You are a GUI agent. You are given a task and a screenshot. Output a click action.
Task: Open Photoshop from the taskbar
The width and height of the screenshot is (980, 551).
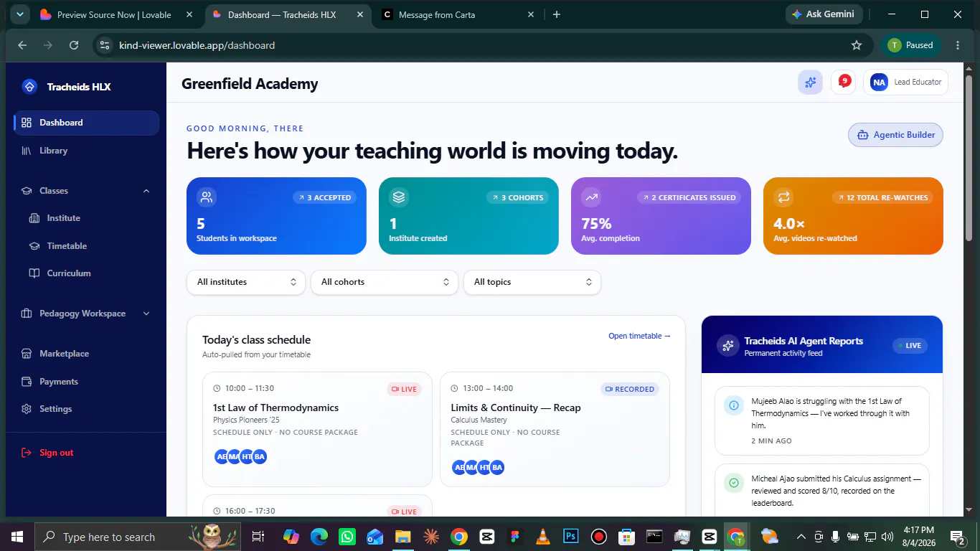(x=571, y=536)
